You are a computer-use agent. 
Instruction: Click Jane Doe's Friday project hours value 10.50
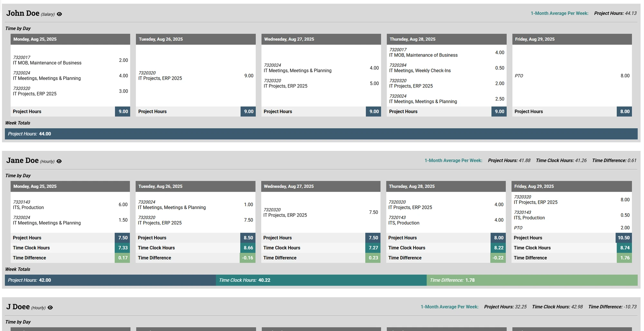tap(624, 238)
